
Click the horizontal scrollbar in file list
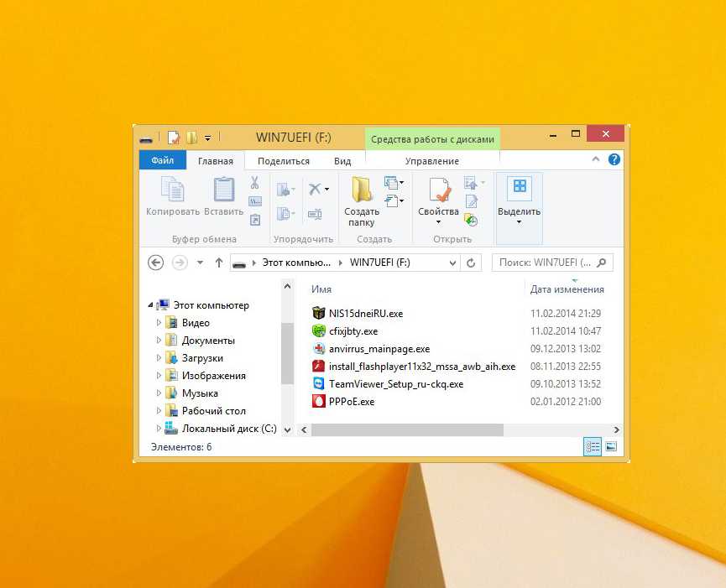407,429
